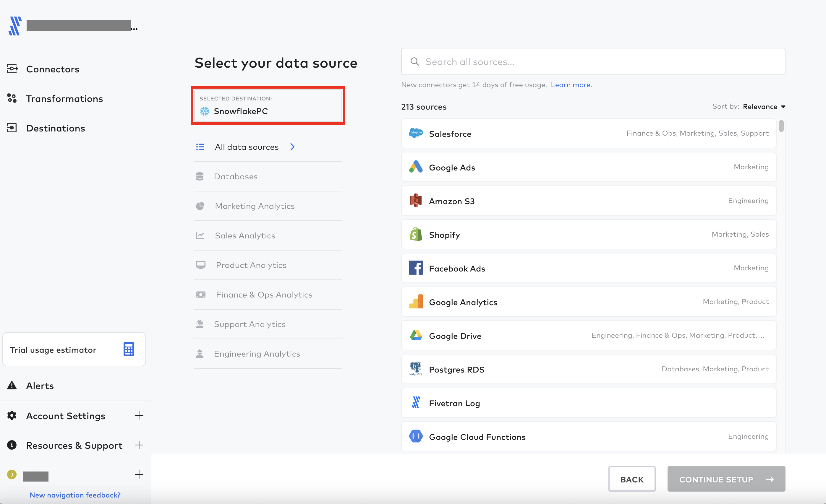Select the Sales Analytics category filter

pos(268,235)
